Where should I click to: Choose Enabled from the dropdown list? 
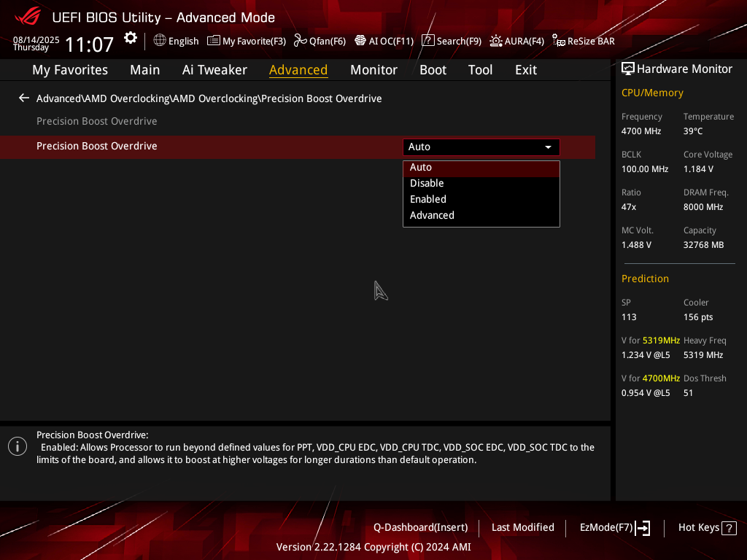481,200
